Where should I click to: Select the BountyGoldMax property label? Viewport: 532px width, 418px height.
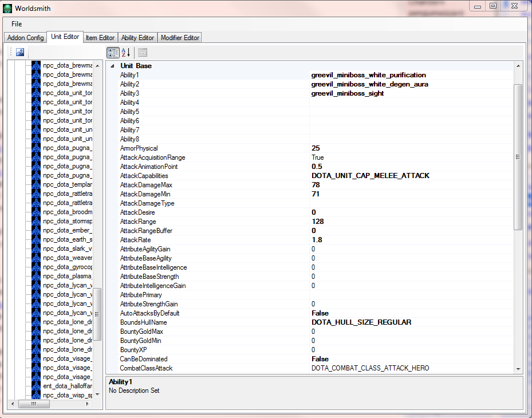click(x=141, y=332)
